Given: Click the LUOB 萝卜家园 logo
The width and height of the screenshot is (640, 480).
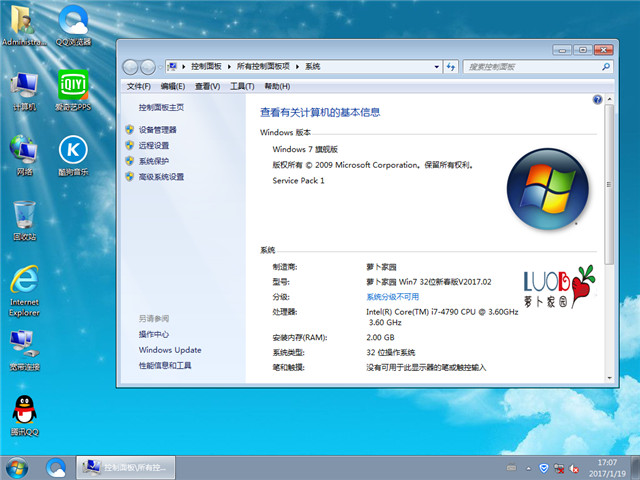Looking at the screenshot, I should 559,287.
